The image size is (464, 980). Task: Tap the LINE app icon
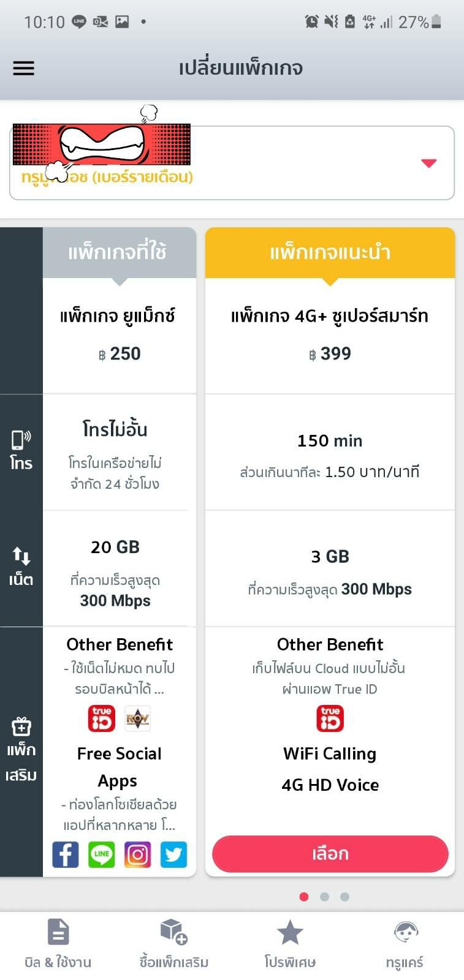pos(102,854)
